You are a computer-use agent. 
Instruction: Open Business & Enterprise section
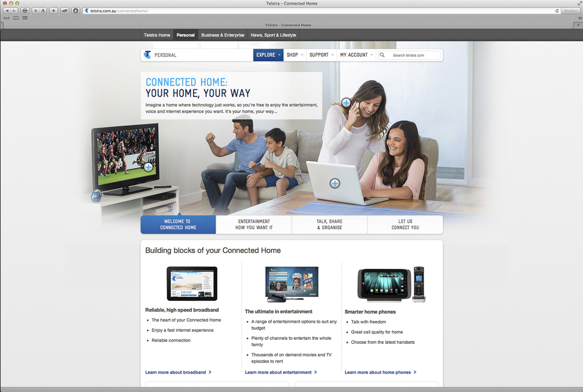[223, 35]
